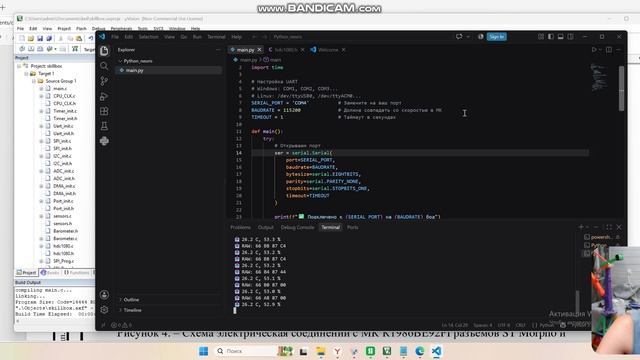Open the Copilot chat icon in title bar
The width and height of the screenshot is (640, 360).
pyautogui.click(x=459, y=37)
